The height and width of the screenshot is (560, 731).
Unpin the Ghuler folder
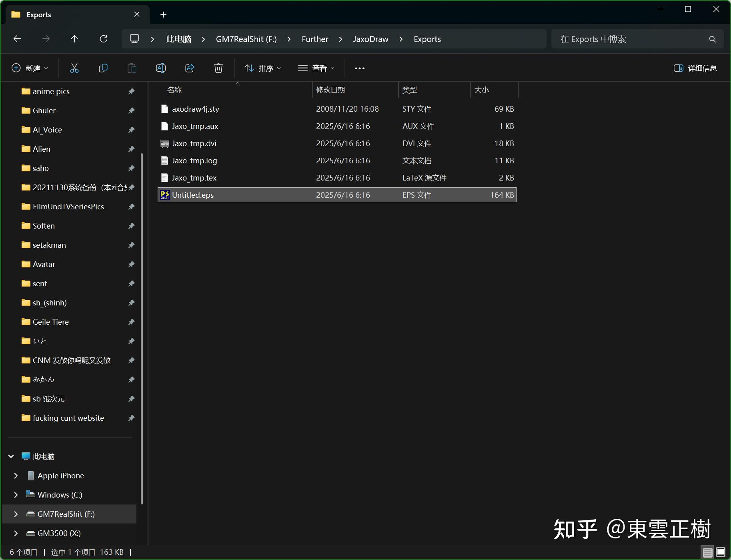(131, 110)
